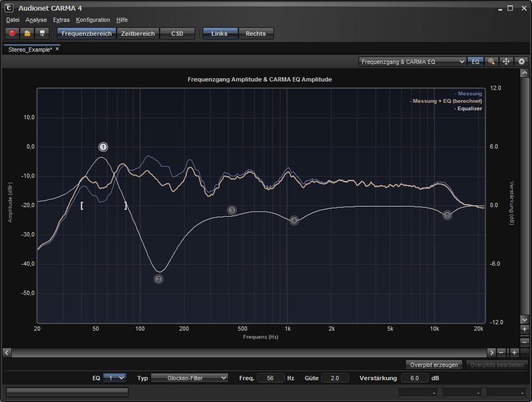This screenshot has width=532, height=402.
Task: Click the vertical zoom-out minus button
Action: pyautogui.click(x=525, y=341)
